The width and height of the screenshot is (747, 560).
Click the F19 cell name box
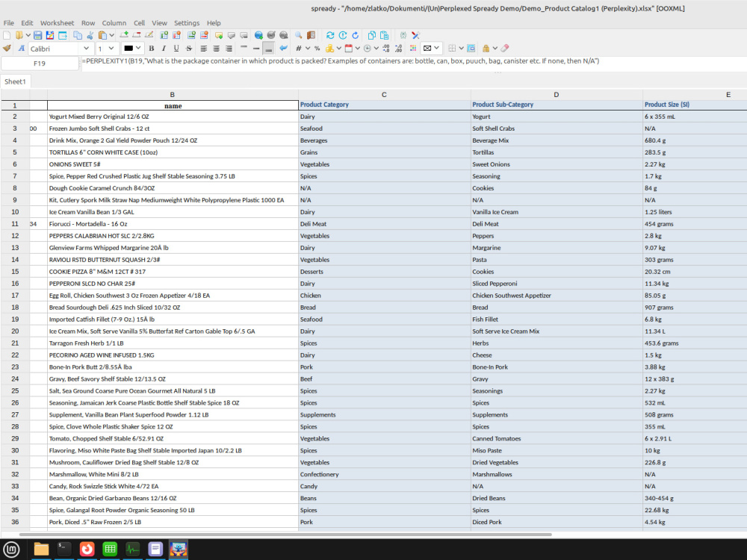point(39,63)
